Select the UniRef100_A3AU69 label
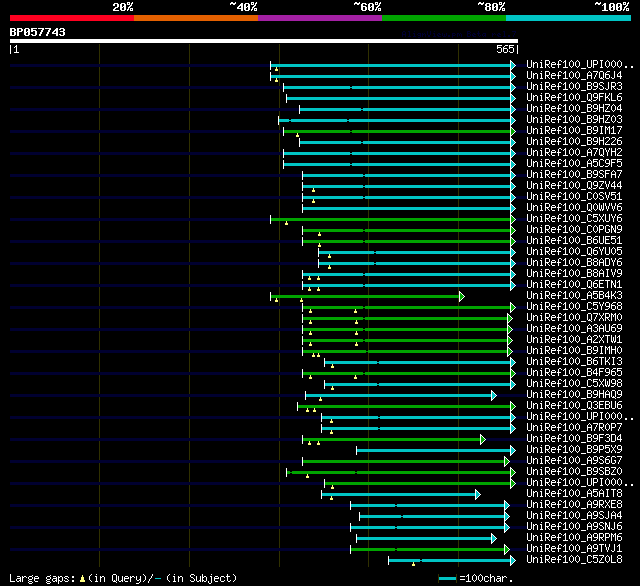 [574, 329]
